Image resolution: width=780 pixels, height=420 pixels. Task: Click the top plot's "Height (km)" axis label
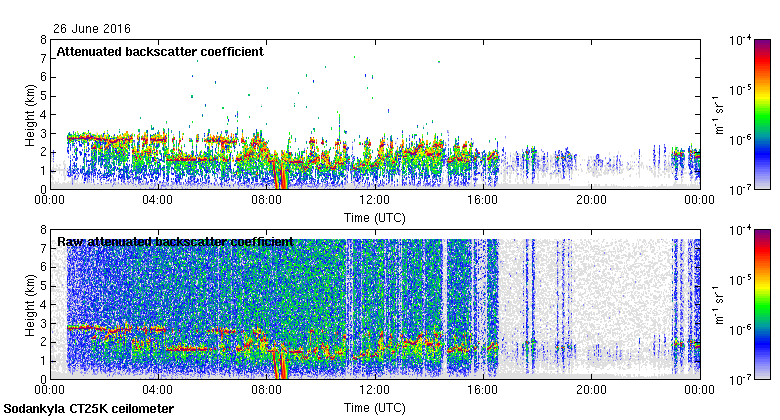pos(30,115)
